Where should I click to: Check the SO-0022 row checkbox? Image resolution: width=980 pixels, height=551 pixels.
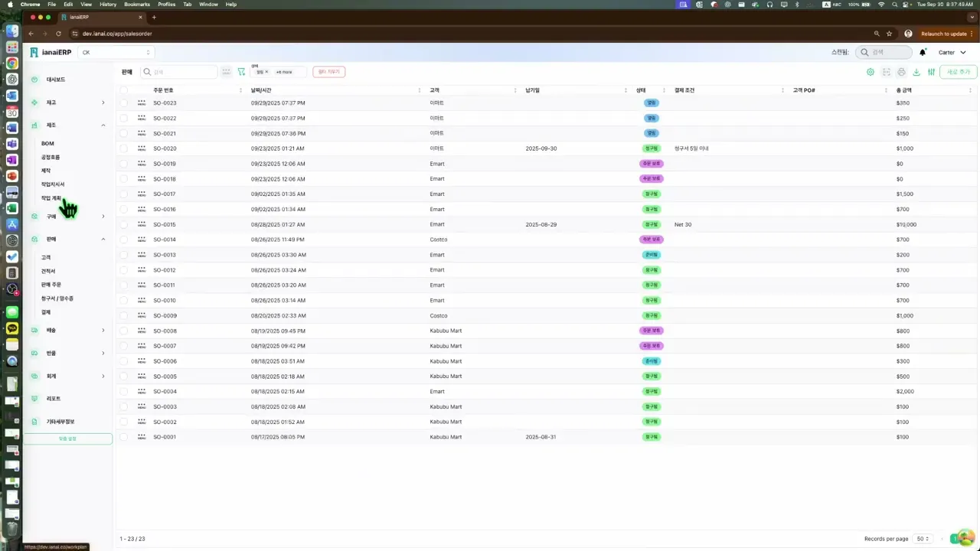(124, 118)
